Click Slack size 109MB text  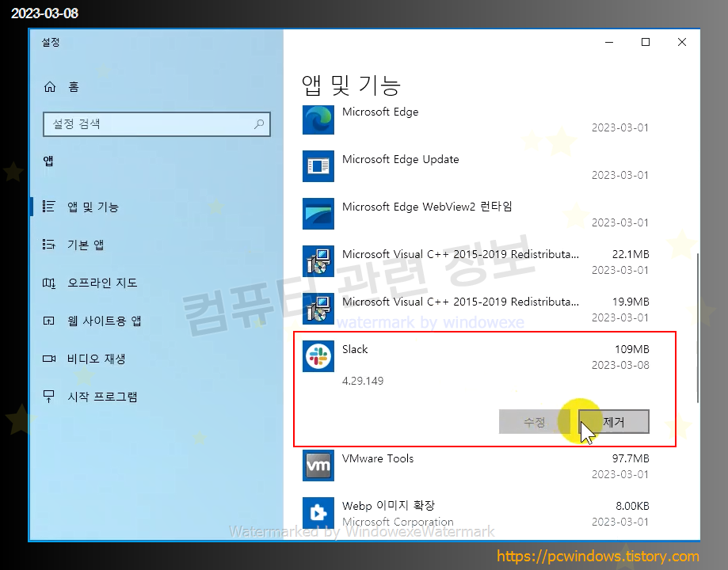(632, 349)
